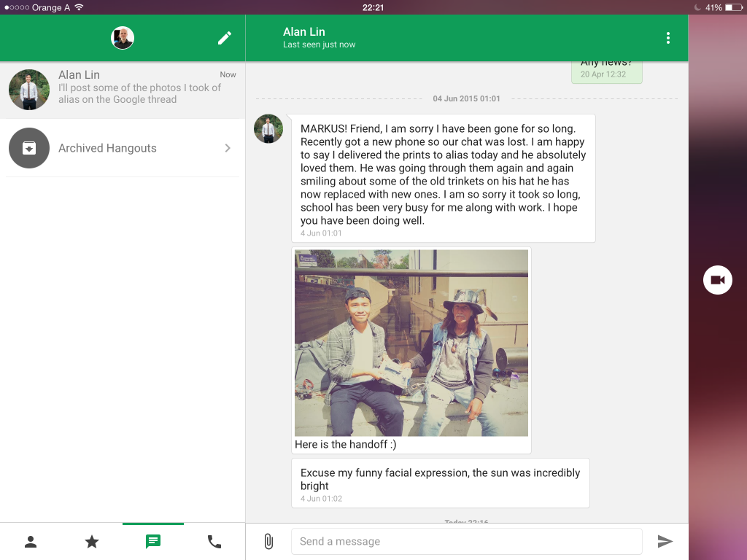Tap my profile picture in the header
747x560 pixels.
[123, 38]
